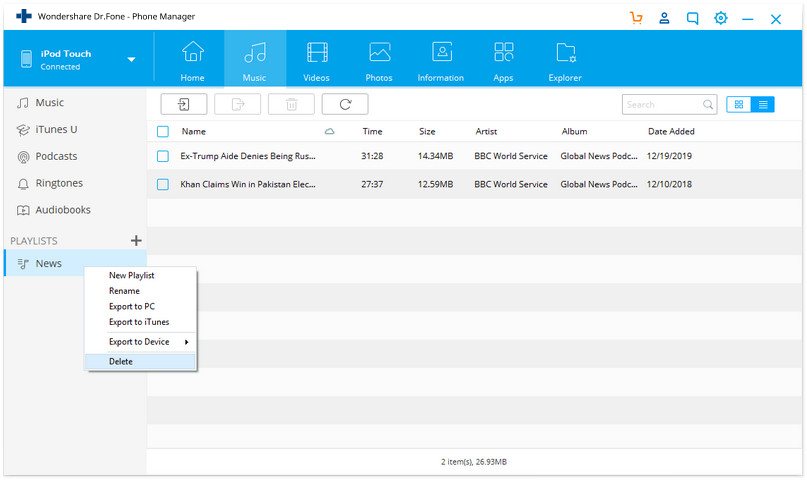This screenshot has height=480, width=807.
Task: Click the 12/19/2019 date cell
Action: coord(669,156)
